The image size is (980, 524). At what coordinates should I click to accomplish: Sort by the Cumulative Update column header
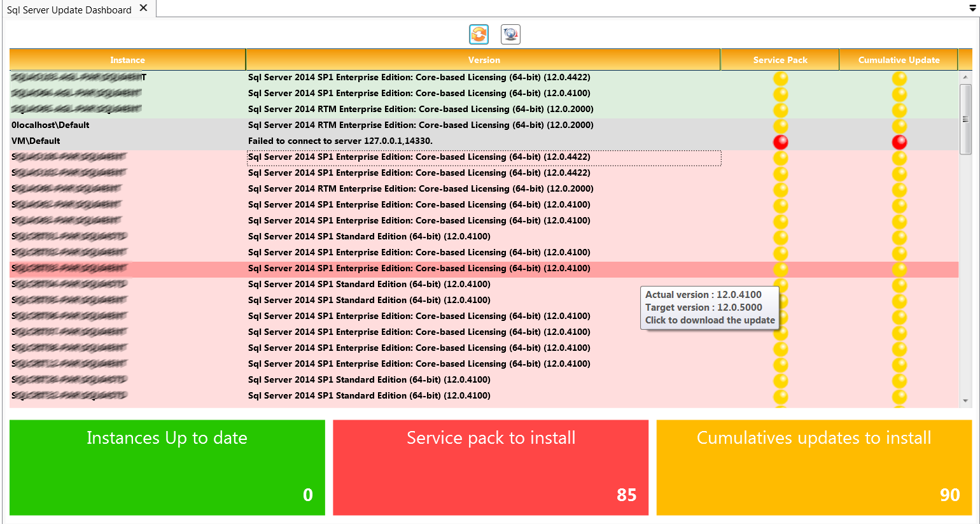point(899,60)
